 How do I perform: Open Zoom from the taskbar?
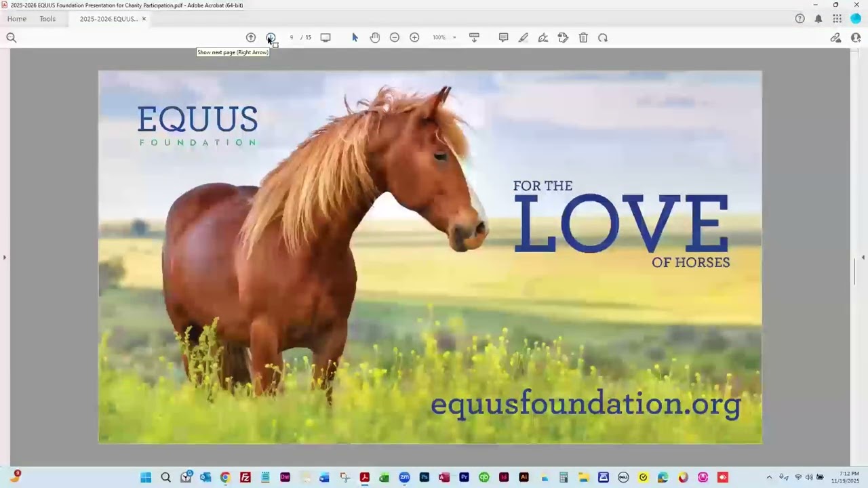[404, 477]
